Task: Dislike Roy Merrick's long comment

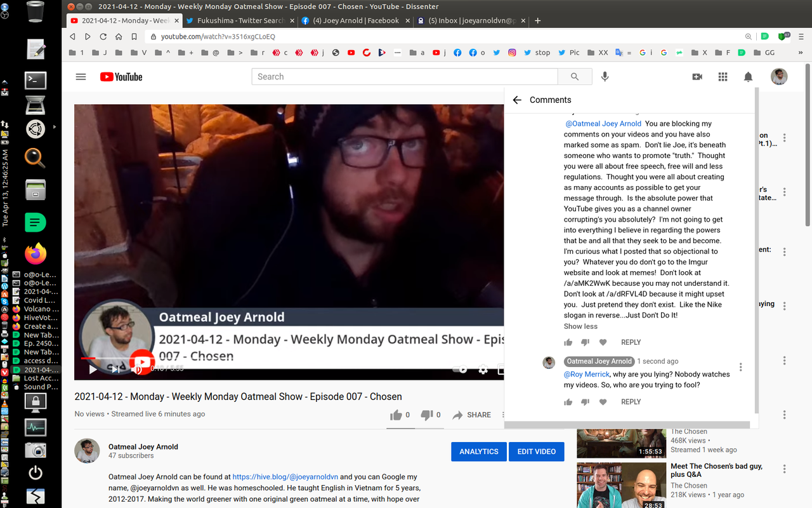Action: 585,342
